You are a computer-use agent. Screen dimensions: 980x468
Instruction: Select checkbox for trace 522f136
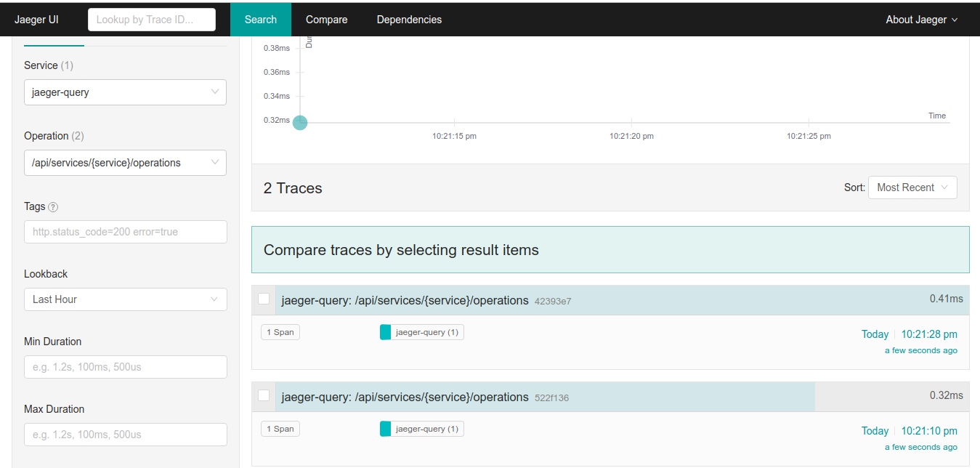point(264,395)
